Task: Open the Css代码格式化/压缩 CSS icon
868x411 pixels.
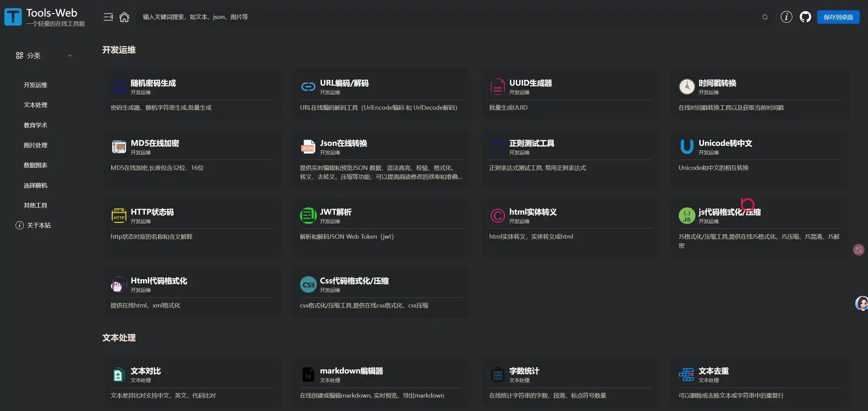Action: [308, 284]
